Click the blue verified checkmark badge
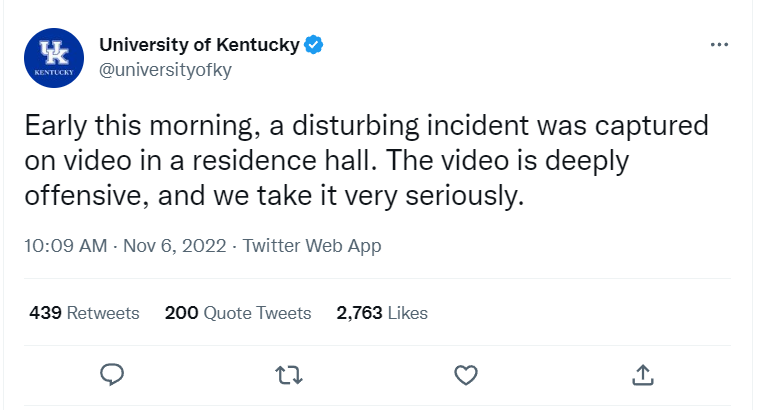Viewport: 763px width, 410px height. 315,45
